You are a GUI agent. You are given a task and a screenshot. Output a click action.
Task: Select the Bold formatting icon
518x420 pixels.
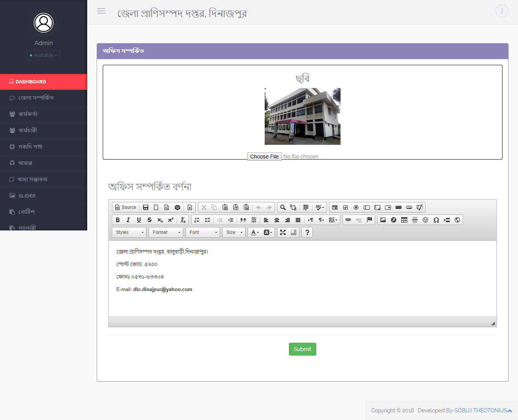click(x=118, y=220)
